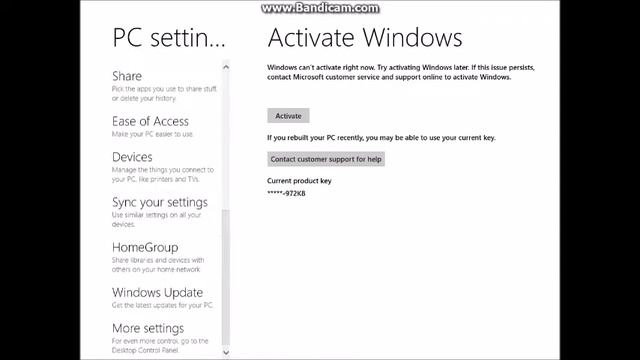Click the Windows can't activate message

[401, 72]
